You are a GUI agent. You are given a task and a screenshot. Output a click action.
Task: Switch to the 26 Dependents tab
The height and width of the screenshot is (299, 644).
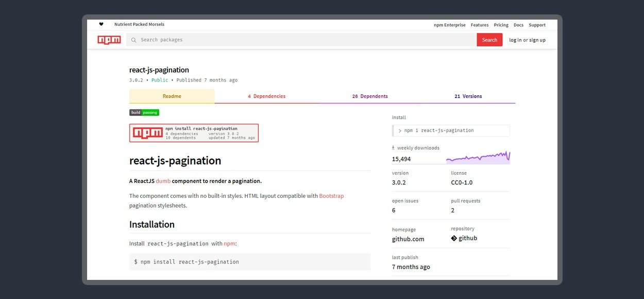[370, 96]
